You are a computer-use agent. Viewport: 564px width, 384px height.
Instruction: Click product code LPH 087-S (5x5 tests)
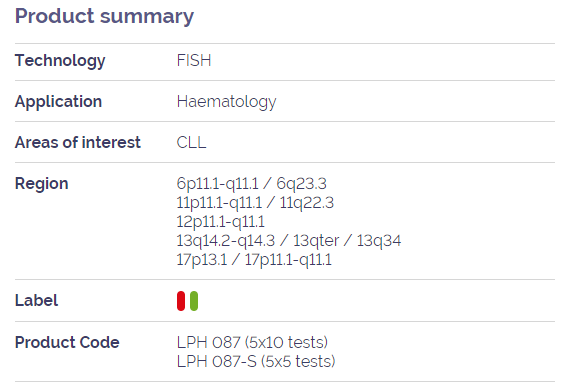pyautogui.click(x=256, y=362)
